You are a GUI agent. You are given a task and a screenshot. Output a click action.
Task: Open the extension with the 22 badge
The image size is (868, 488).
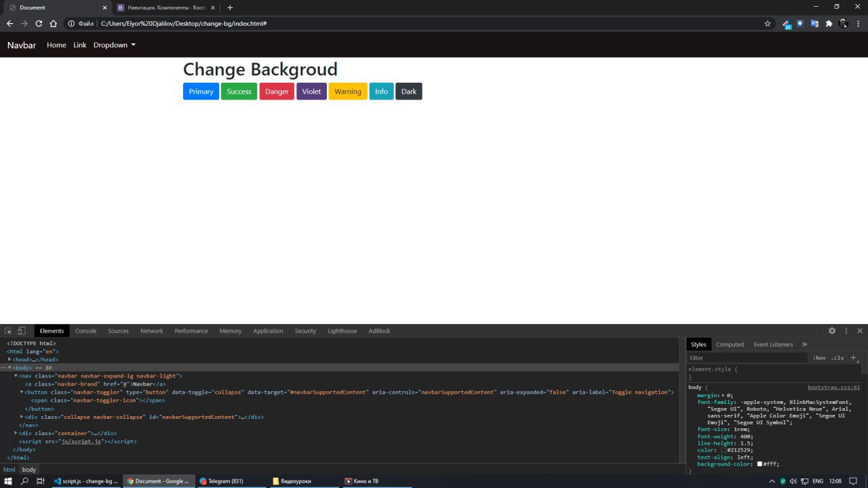pos(787,24)
